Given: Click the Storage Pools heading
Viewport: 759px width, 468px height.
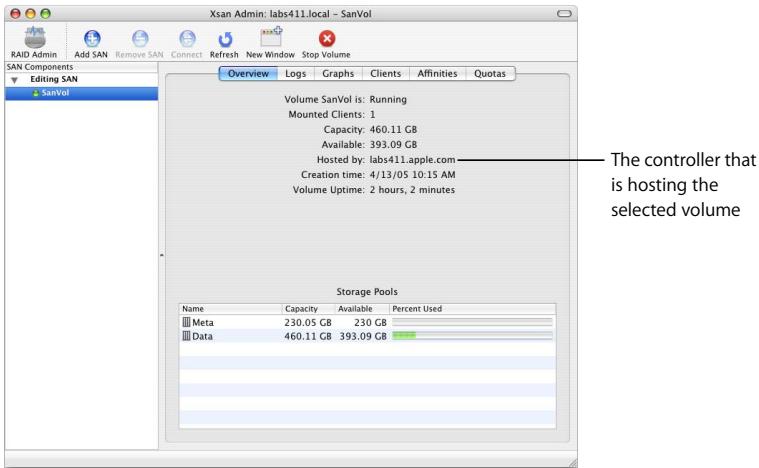Looking at the screenshot, I should 367,292.
